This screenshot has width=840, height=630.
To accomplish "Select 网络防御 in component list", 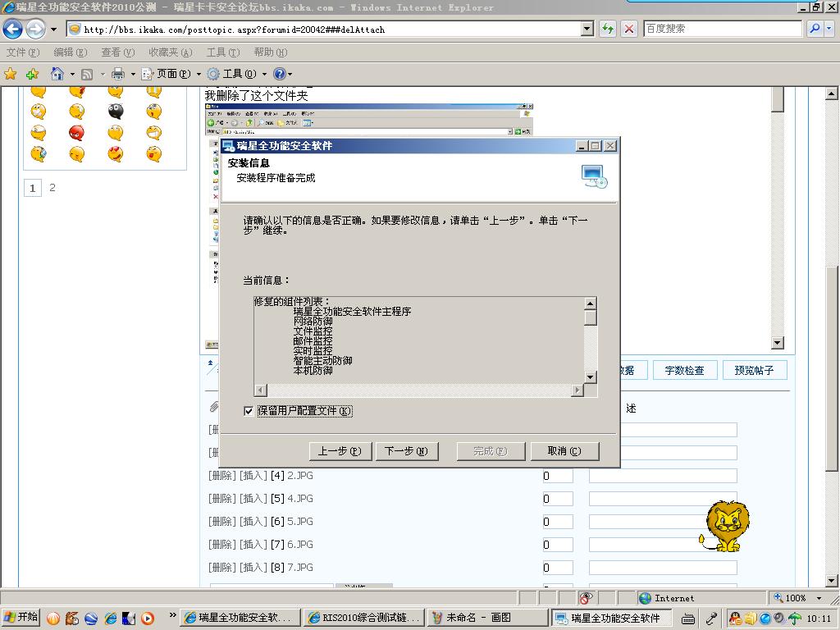I will pyautogui.click(x=313, y=321).
